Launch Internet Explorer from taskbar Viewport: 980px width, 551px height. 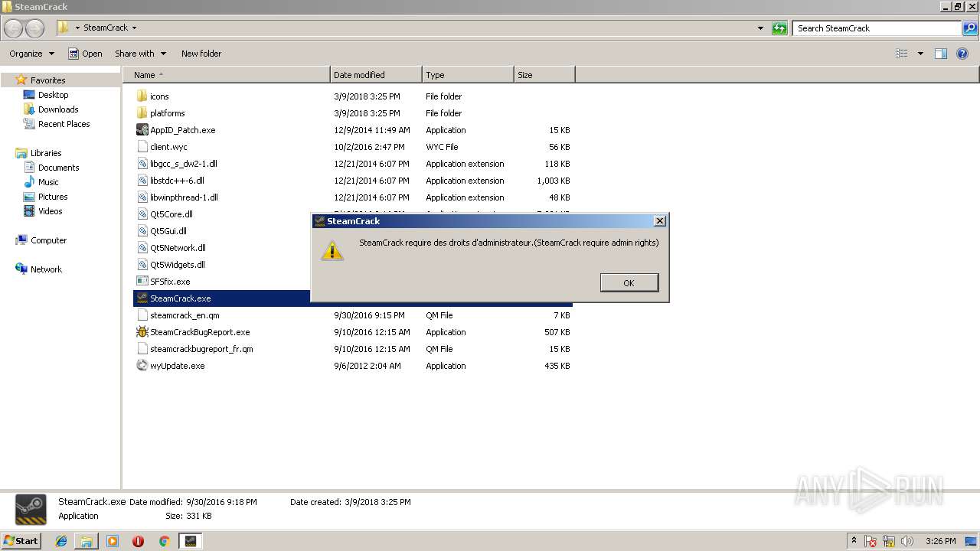[x=61, y=541]
